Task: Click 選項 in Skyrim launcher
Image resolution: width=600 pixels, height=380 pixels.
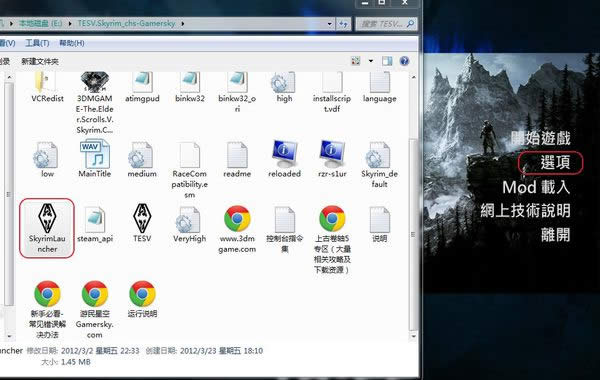Action: point(555,163)
